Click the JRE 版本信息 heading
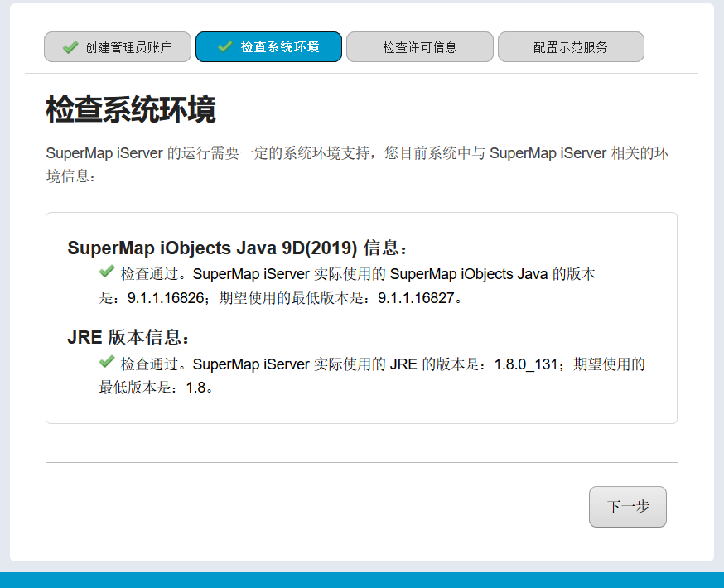 [128, 337]
